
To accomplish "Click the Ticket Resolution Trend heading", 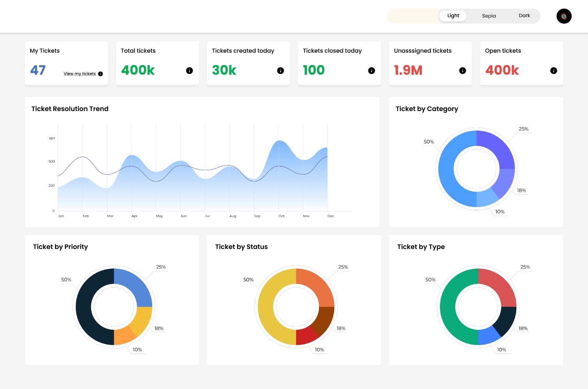I will click(x=70, y=109).
